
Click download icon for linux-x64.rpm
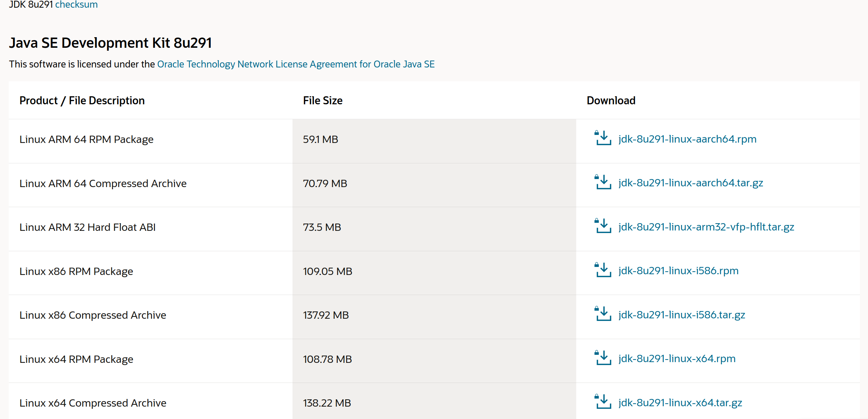(603, 358)
